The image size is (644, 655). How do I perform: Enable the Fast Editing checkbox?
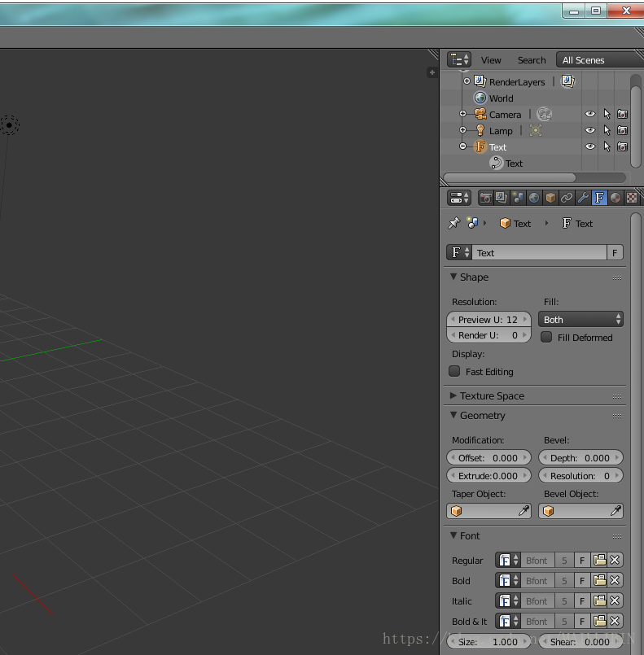point(454,371)
